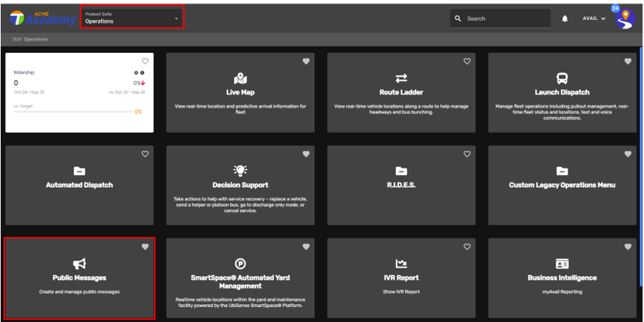Toggle the Decision Support favorite heart
The height and width of the screenshot is (322, 644).
pos(306,154)
